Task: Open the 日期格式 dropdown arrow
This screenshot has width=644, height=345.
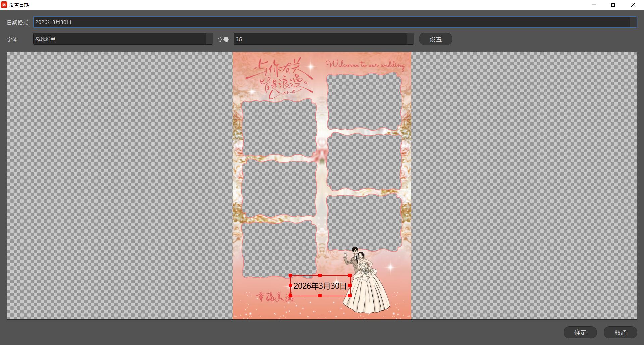Action: pyautogui.click(x=633, y=22)
